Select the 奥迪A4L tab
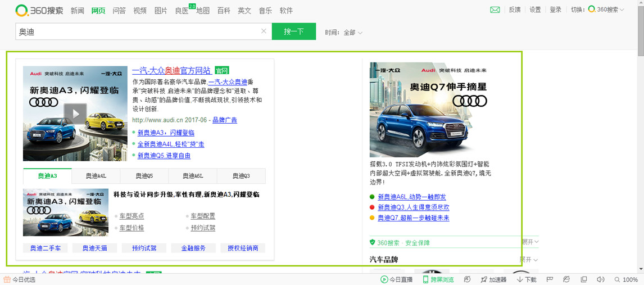Viewport: 644px width, 285px height. click(96, 176)
